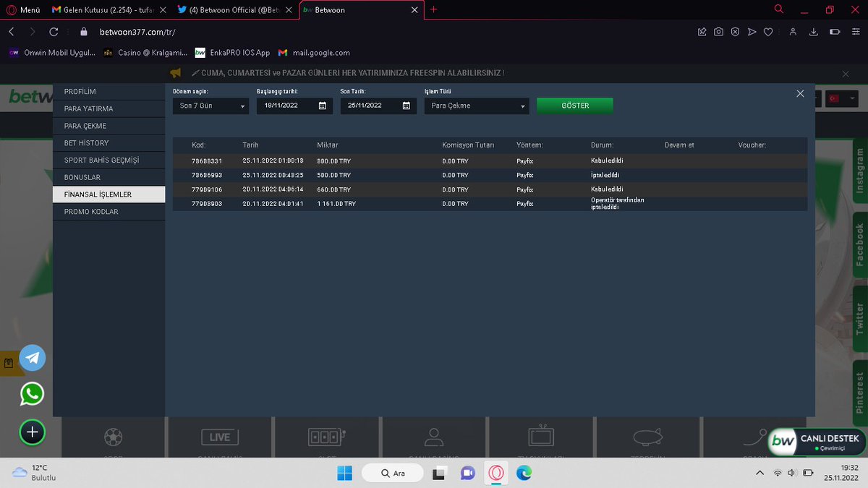This screenshot has height=488, width=868.
Task: Dismiss the freespin announcement banner
Action: pos(846,74)
